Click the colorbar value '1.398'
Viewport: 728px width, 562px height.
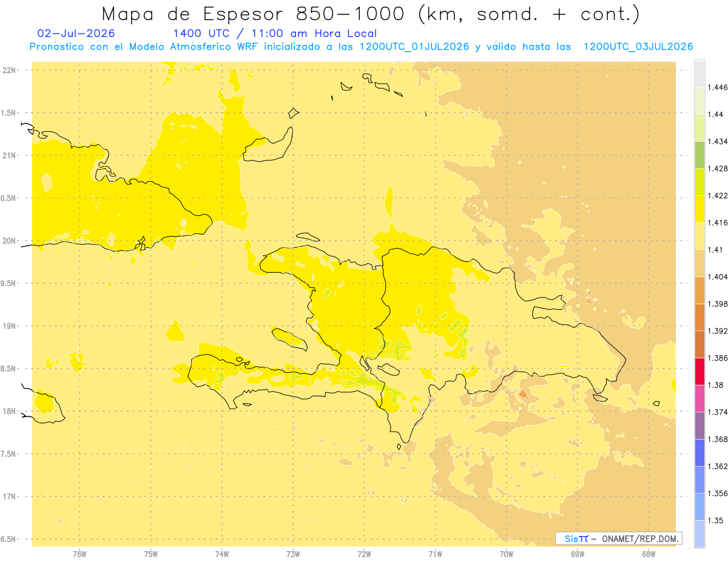717,304
